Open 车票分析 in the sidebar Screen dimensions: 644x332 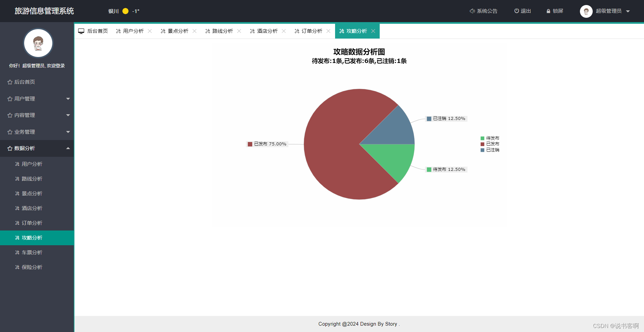click(37, 253)
